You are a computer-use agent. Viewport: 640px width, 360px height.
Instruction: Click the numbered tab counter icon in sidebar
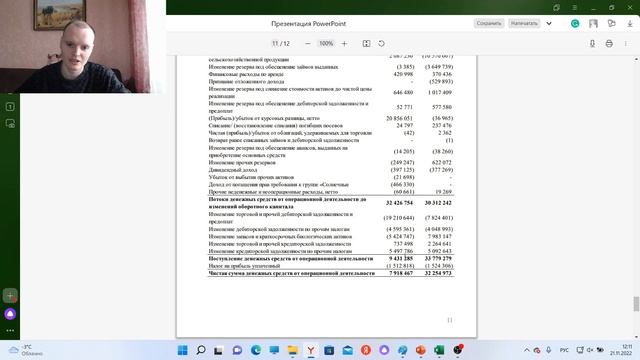point(10,107)
